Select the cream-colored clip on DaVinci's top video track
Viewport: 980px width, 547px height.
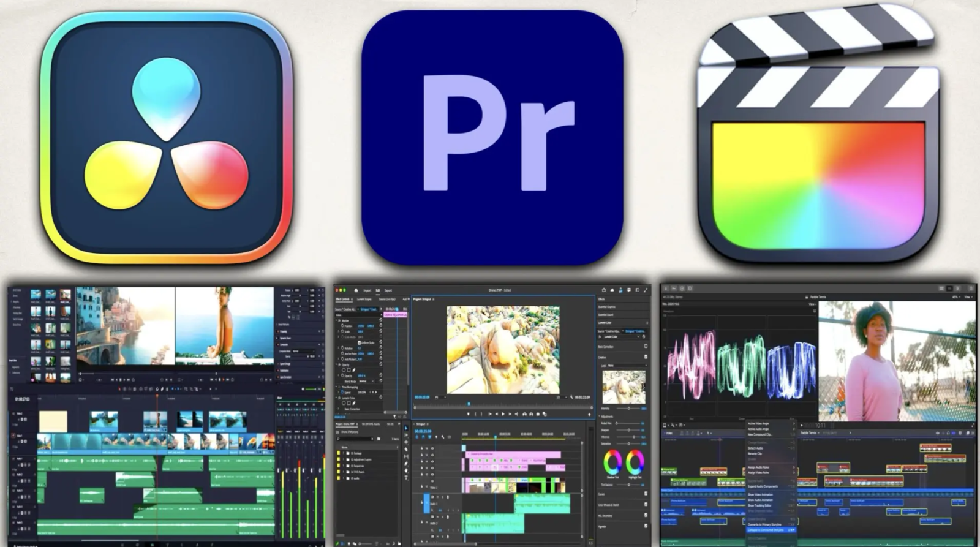pos(53,421)
